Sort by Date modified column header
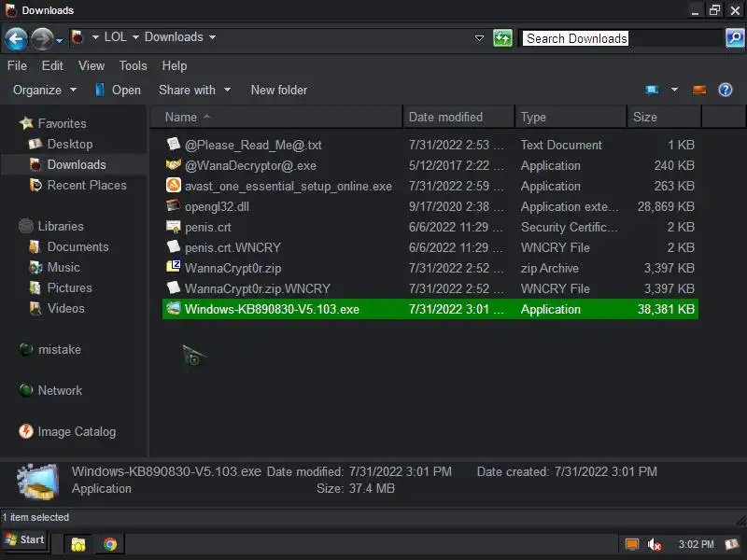747x560 pixels. pos(459,118)
